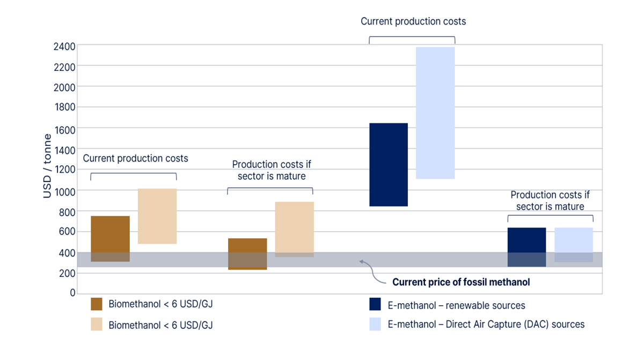Select the 'E-methanol – Direct Air Capture' legend label
Viewport: 644px width, 345px height.
click(486, 324)
